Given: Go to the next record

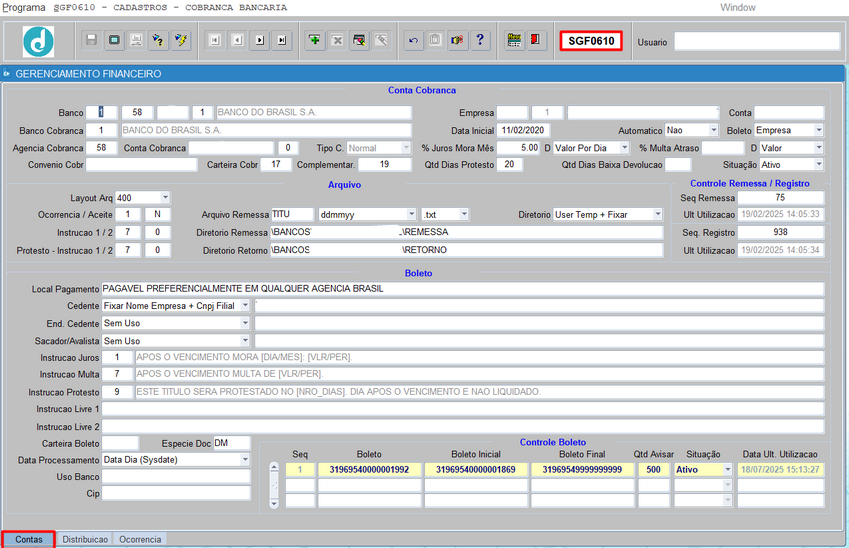Looking at the screenshot, I should [x=260, y=40].
